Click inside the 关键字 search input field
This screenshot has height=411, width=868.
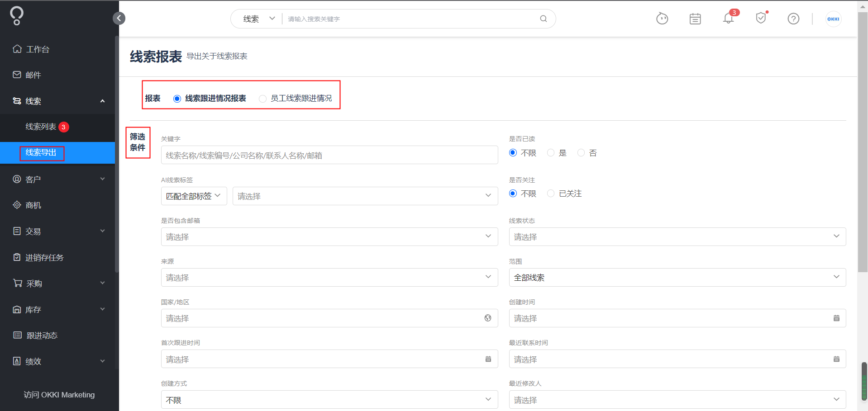(x=329, y=155)
